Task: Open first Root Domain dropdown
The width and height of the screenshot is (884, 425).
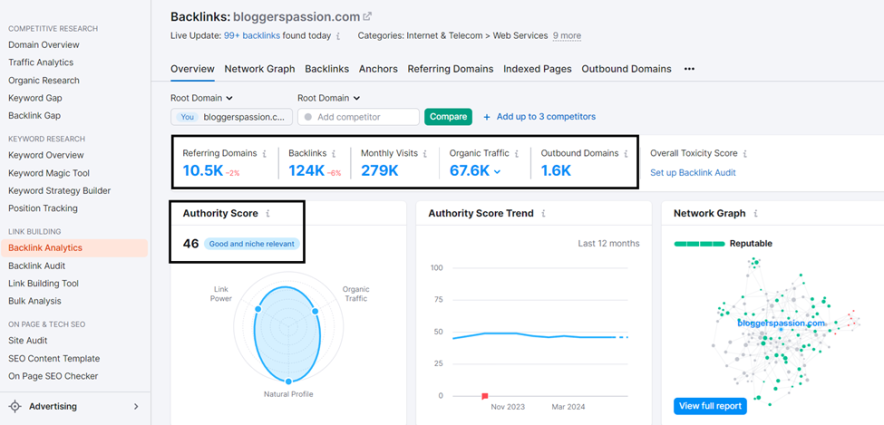Action: pyautogui.click(x=202, y=98)
